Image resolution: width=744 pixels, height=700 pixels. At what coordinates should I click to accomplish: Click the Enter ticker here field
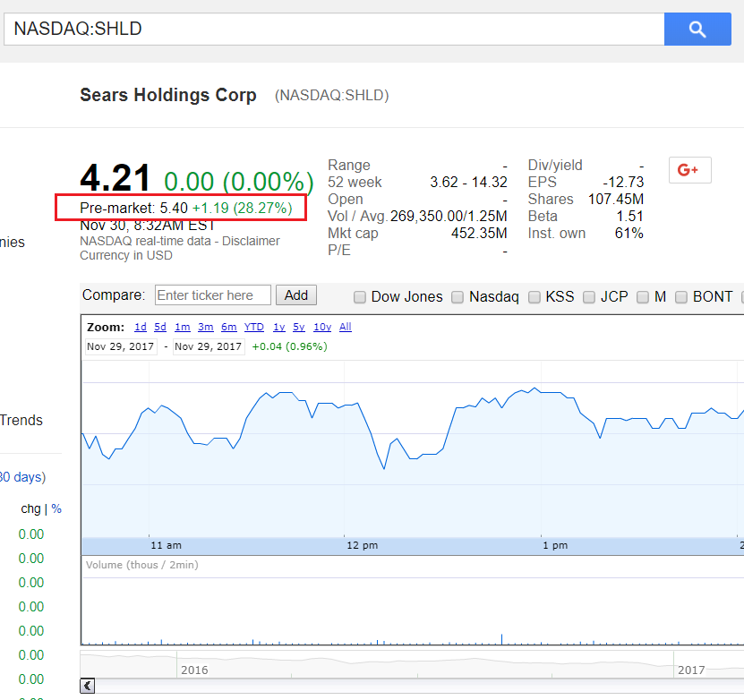coord(212,295)
